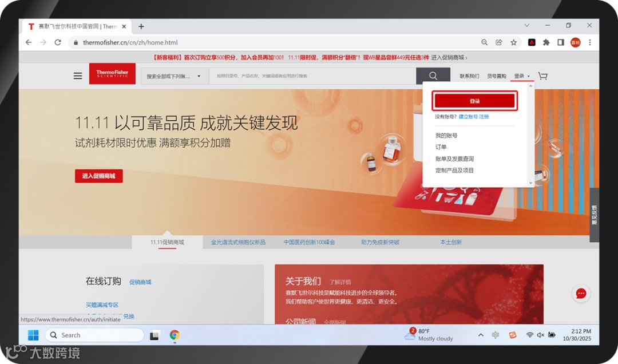This screenshot has width=618, height=364.
Task: Click the dropdown panel scrollbar
Action: pos(530,134)
